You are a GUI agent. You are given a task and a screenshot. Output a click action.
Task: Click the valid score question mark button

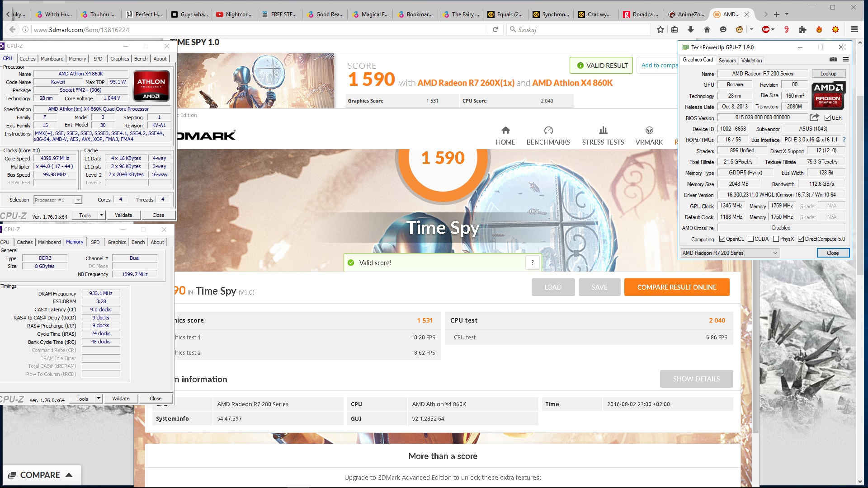coord(533,263)
